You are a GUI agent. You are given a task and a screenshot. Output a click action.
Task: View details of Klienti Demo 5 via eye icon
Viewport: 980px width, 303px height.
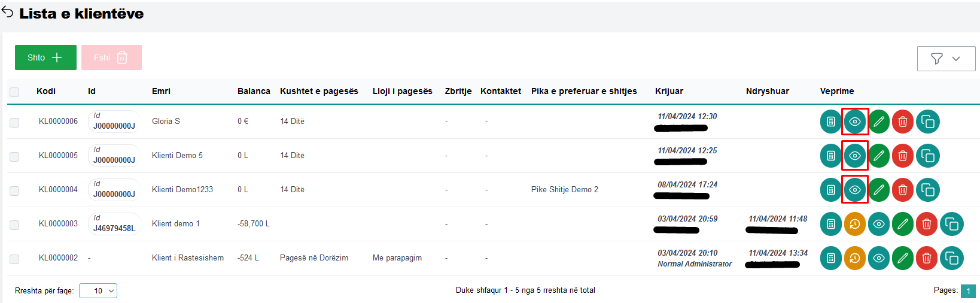(x=854, y=156)
